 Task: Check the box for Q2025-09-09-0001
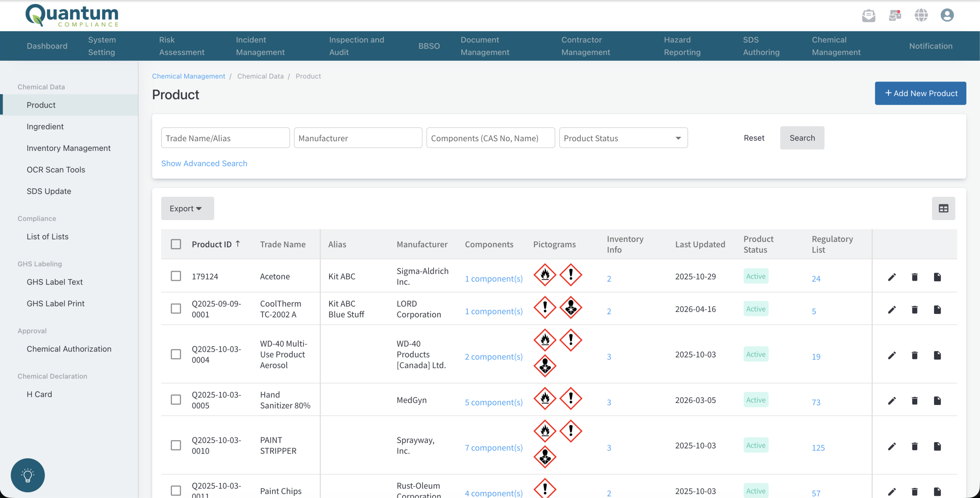(176, 309)
